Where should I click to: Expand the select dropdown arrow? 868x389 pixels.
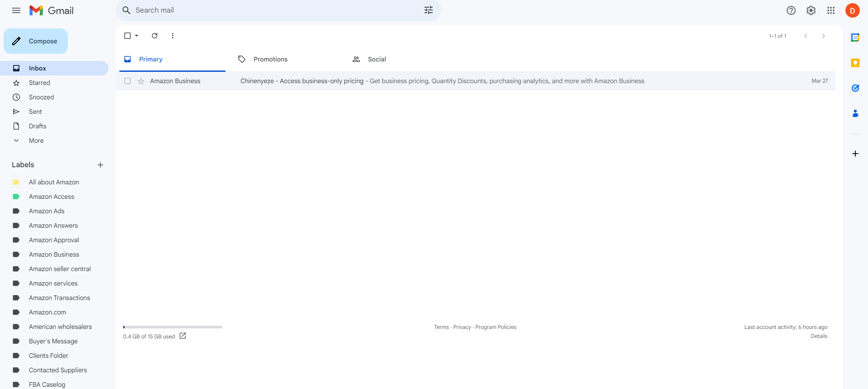137,36
